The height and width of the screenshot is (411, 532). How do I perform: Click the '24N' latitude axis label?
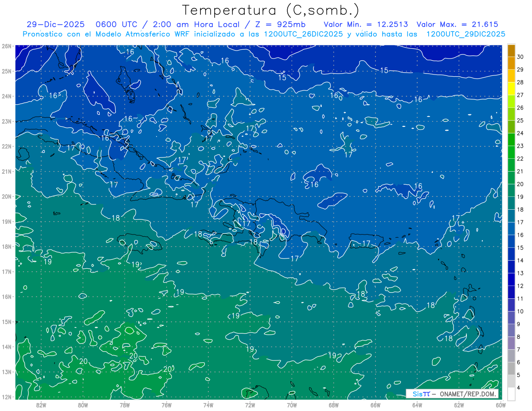tap(7, 96)
